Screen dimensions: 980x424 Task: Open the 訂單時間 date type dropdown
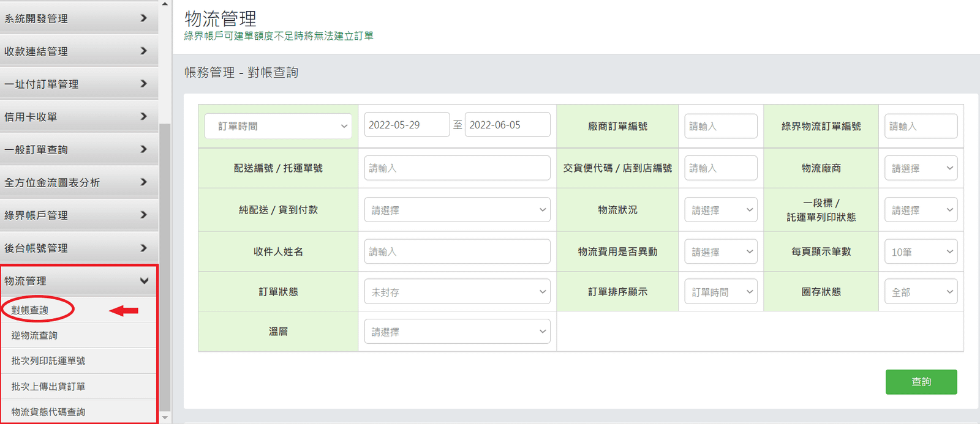point(278,126)
